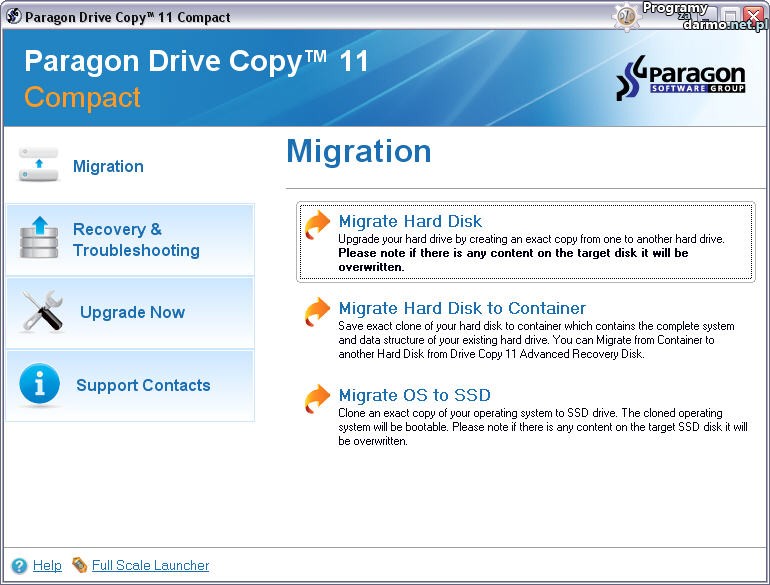The width and height of the screenshot is (770, 585).
Task: Click the orange arrow beside Migrate Hard Disk
Action: 318,224
